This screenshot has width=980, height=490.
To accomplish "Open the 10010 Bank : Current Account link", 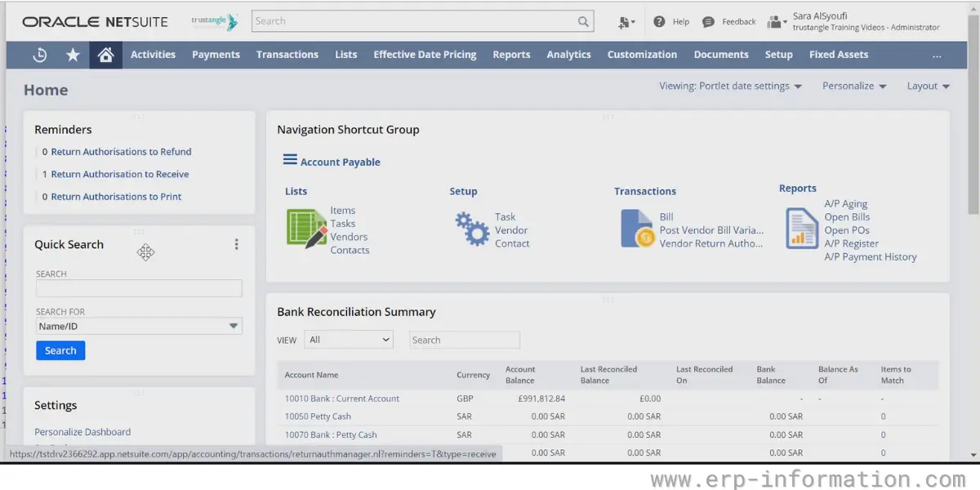I will click(342, 399).
